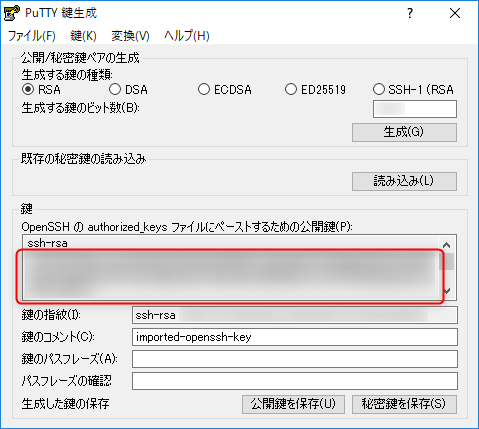Click the PuTTY key generator title bar icon

(x=11, y=13)
